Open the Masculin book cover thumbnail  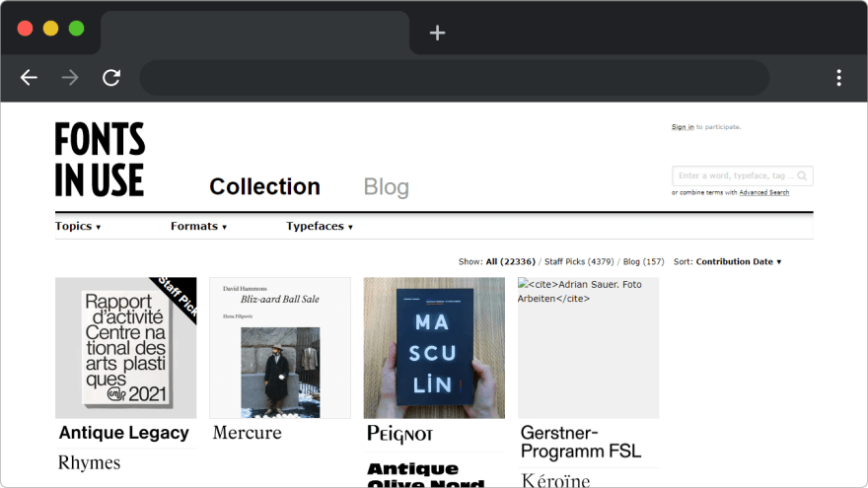[434, 347]
